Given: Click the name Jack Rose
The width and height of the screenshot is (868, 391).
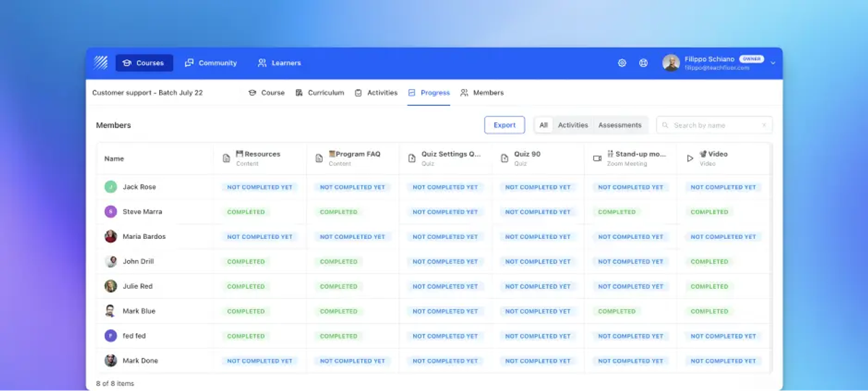Looking at the screenshot, I should pos(139,187).
